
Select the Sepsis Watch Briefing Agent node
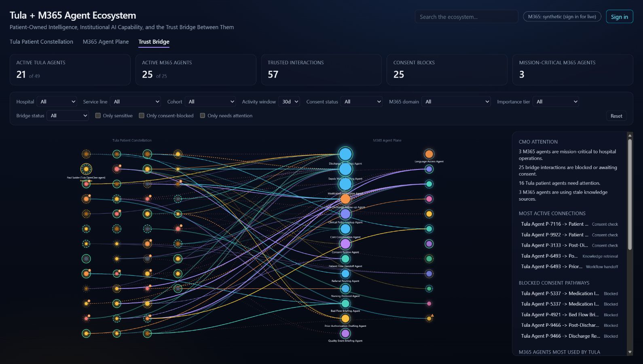[x=345, y=169]
